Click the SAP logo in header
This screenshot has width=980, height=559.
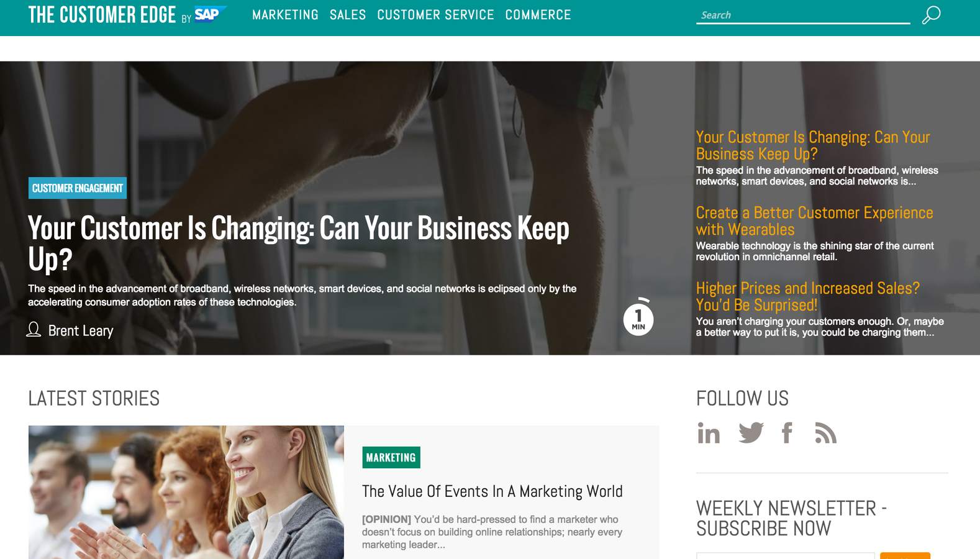[211, 14]
